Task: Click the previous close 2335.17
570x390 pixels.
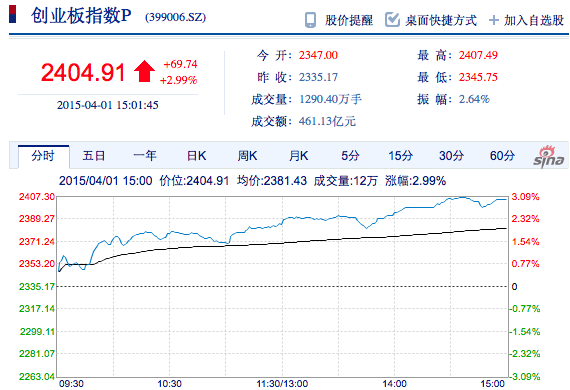Action: coord(318,77)
